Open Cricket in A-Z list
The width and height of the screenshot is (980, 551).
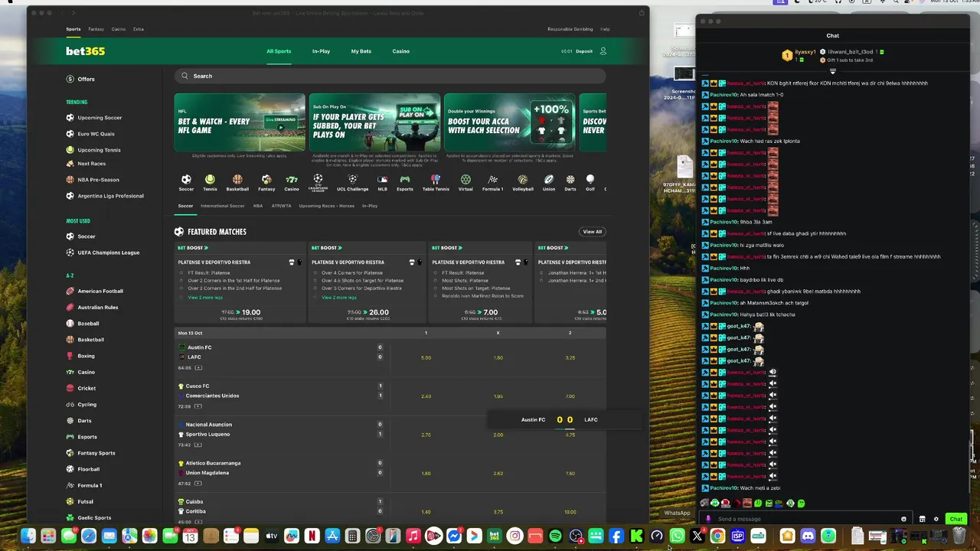point(86,388)
